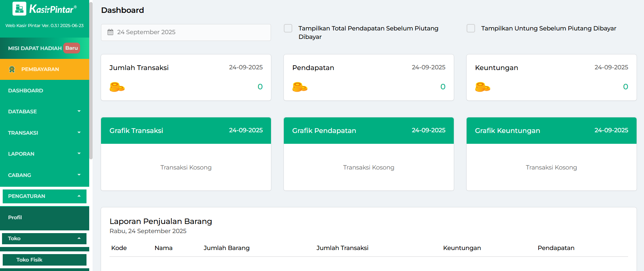Expand the Transaksi sidebar menu
644x271 pixels.
pyautogui.click(x=44, y=133)
